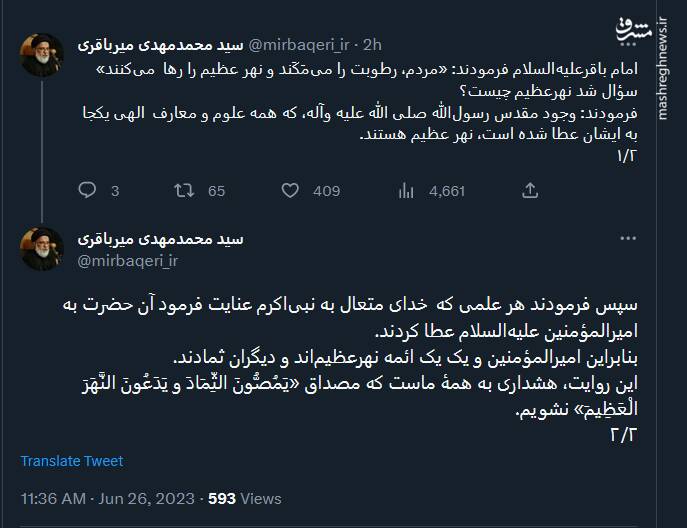The height and width of the screenshot is (528, 687).
Task: Open the views analytics bar-chart icon
Action: [x=404, y=191]
